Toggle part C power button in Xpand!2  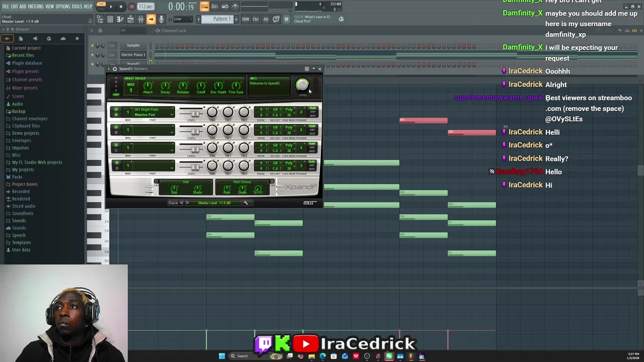116,145
